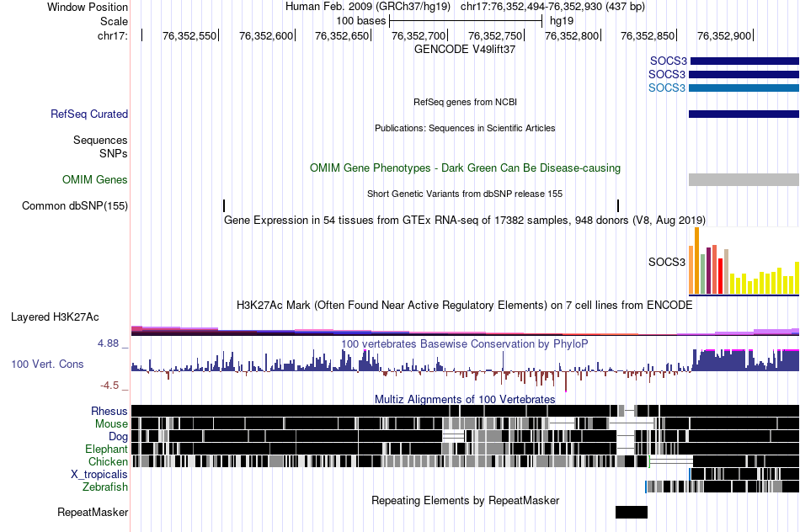
Task: Click the OMIM Genes track label
Action: click(x=95, y=179)
